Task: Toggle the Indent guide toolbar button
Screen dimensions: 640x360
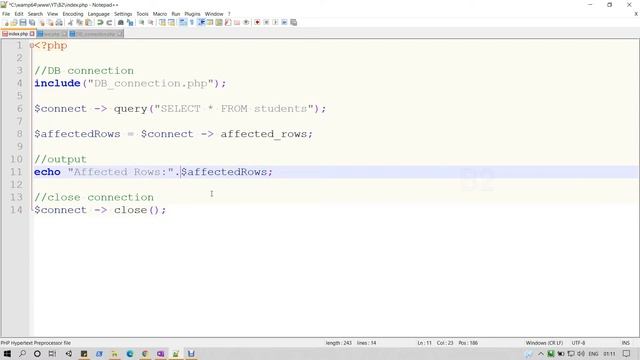Action: (x=201, y=22)
